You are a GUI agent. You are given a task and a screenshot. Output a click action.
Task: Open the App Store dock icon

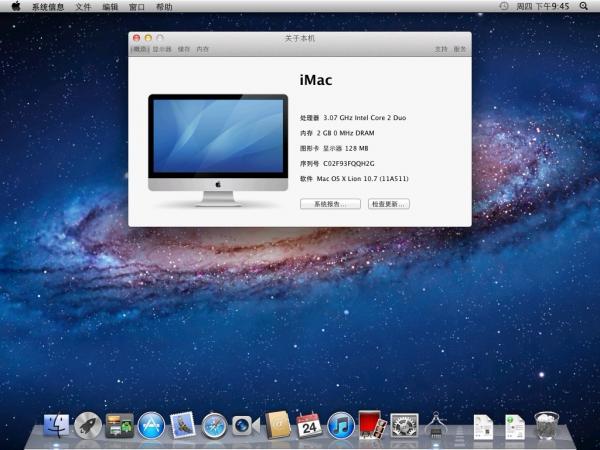(x=151, y=426)
